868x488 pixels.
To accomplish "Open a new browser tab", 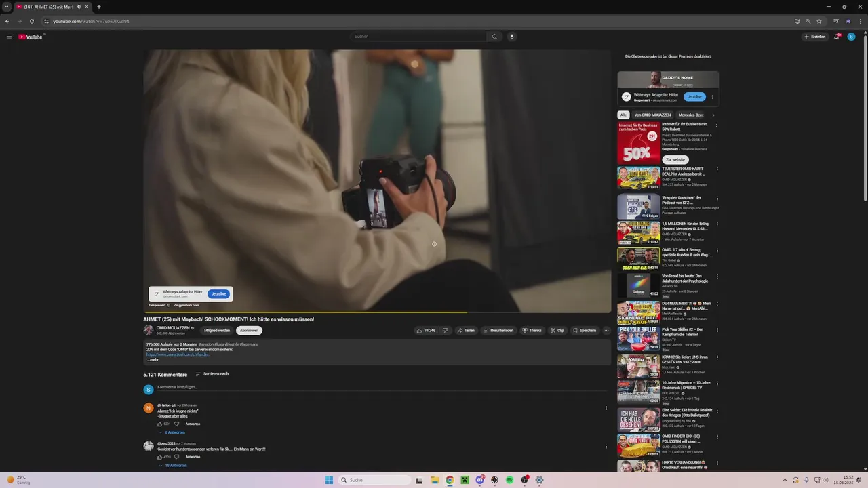I will [x=99, y=7].
